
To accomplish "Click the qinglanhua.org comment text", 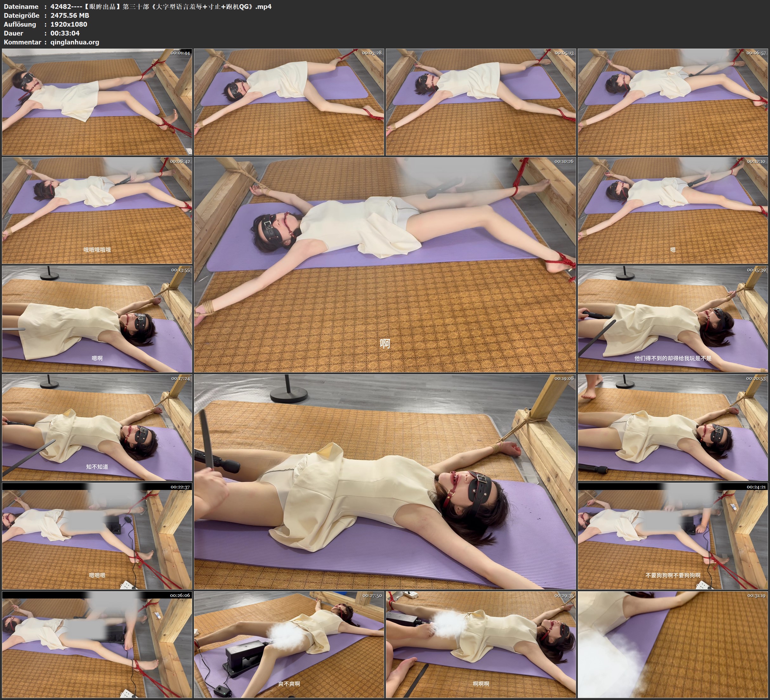I will (75, 42).
